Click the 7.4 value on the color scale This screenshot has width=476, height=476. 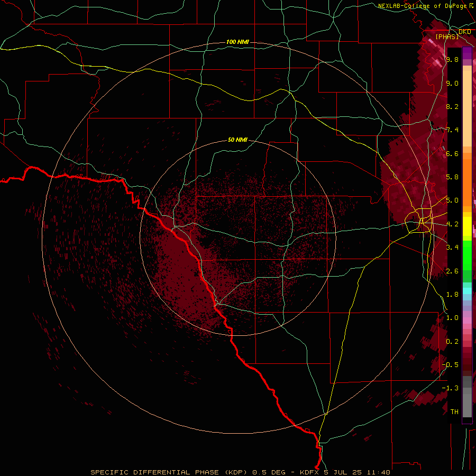click(452, 130)
